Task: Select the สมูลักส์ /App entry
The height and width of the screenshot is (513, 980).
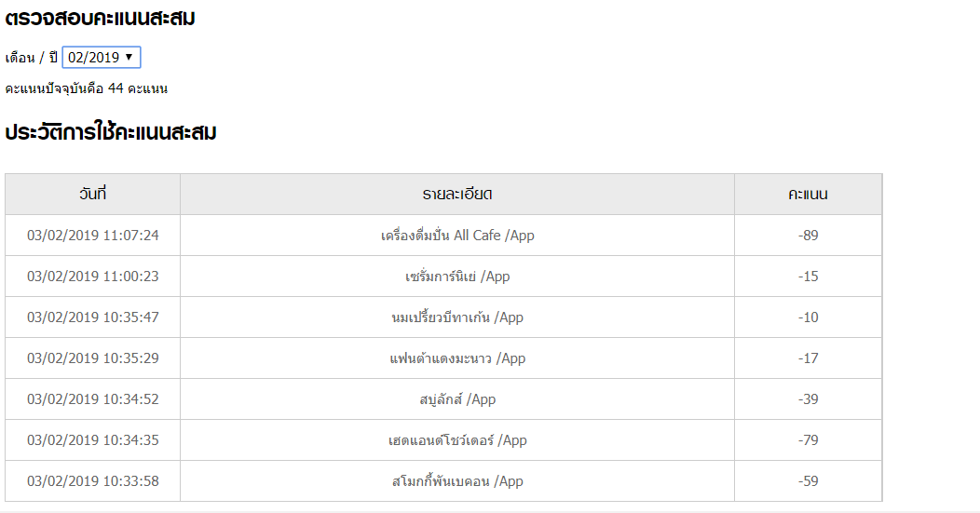Action: point(457,399)
